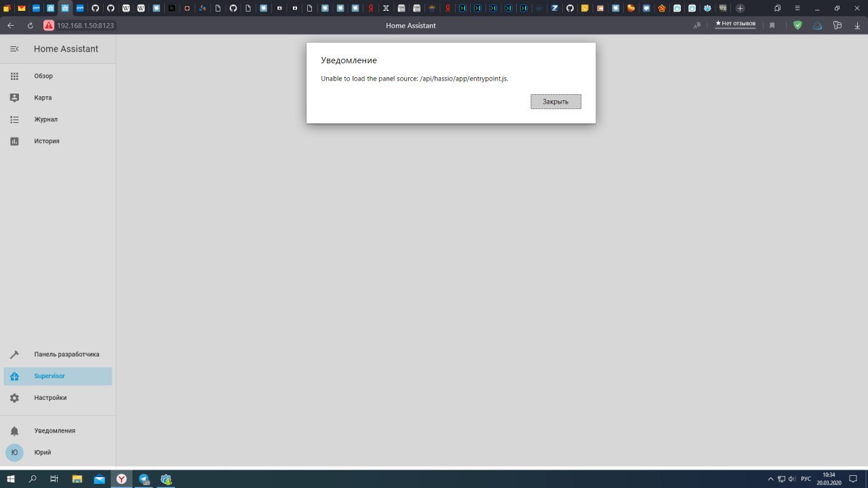Click the История bar-chart icon
Screen dimensions: 868x488
[x=14, y=141]
